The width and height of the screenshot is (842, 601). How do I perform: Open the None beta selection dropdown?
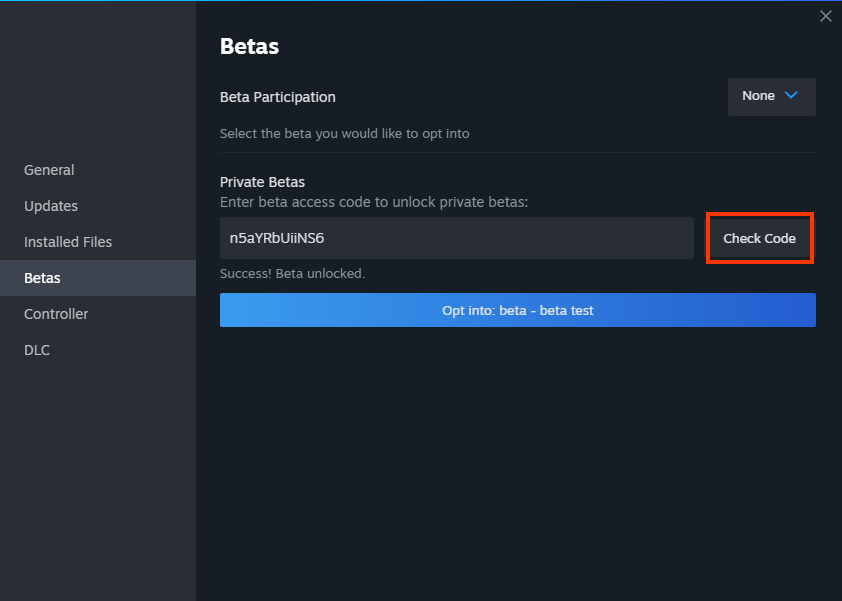pos(772,97)
